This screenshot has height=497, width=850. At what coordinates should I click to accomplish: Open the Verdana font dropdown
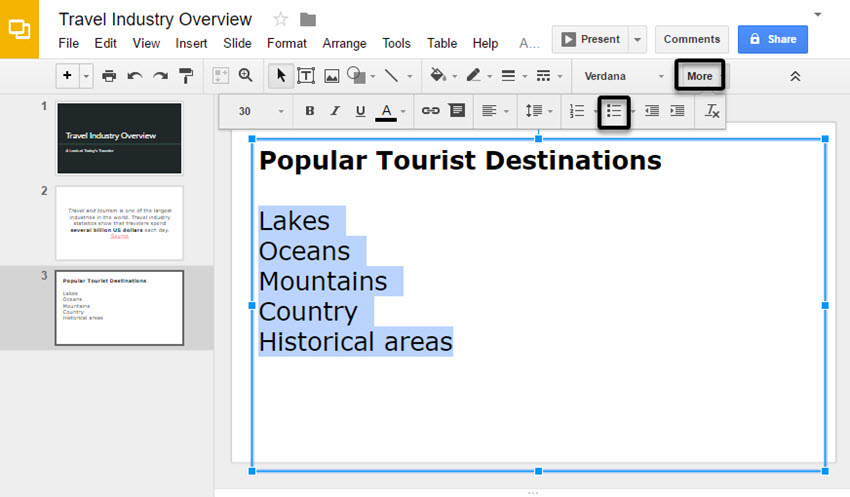(624, 76)
